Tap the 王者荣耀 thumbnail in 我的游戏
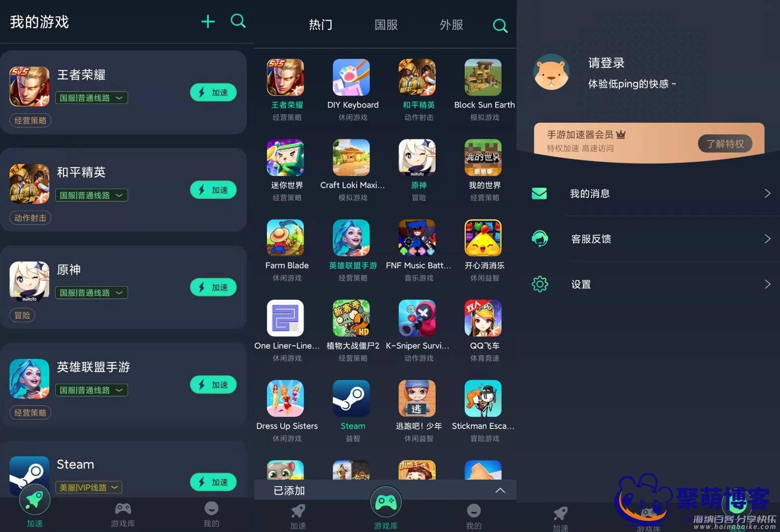 point(30,87)
